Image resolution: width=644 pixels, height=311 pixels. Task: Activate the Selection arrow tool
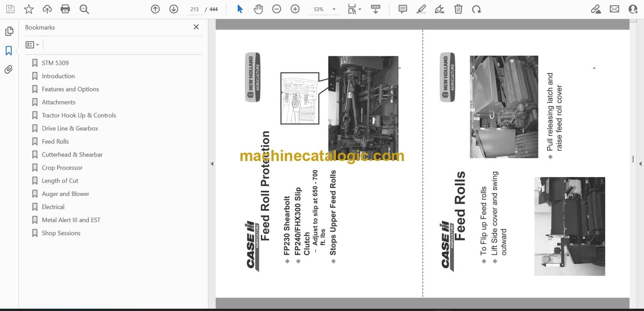[240, 9]
